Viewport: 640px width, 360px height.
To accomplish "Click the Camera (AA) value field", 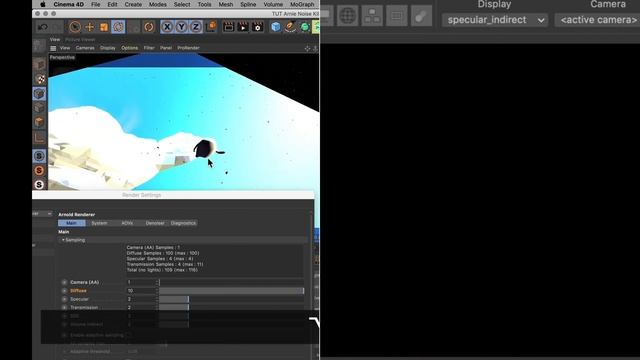I will pos(142,282).
